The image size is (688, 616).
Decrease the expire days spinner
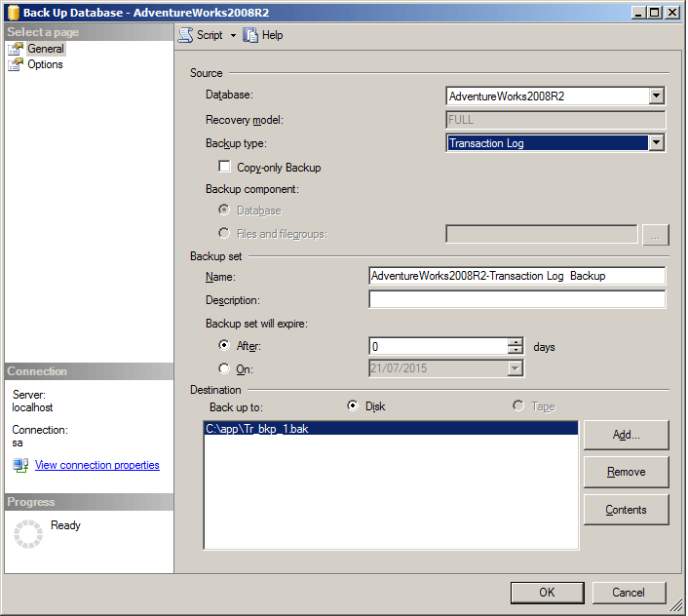[x=516, y=350]
